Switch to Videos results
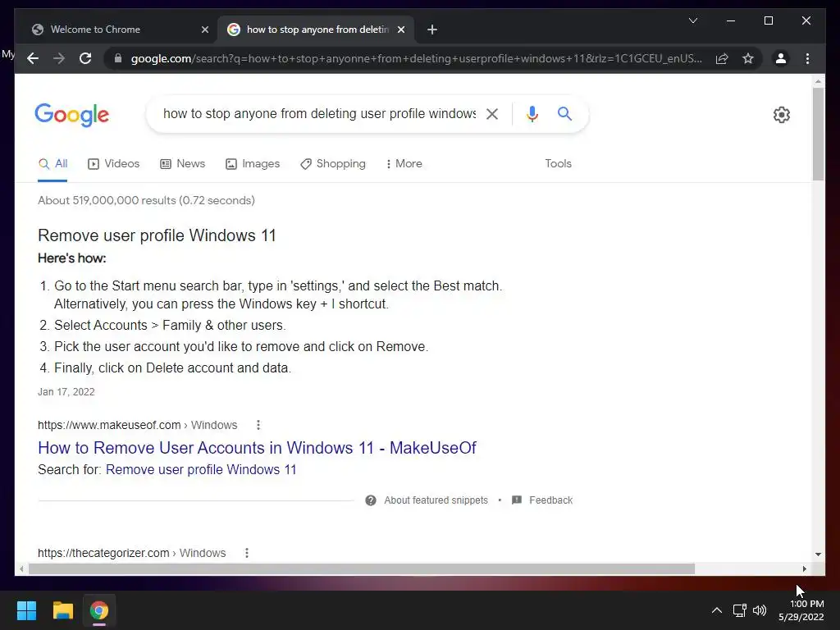 pyautogui.click(x=113, y=164)
